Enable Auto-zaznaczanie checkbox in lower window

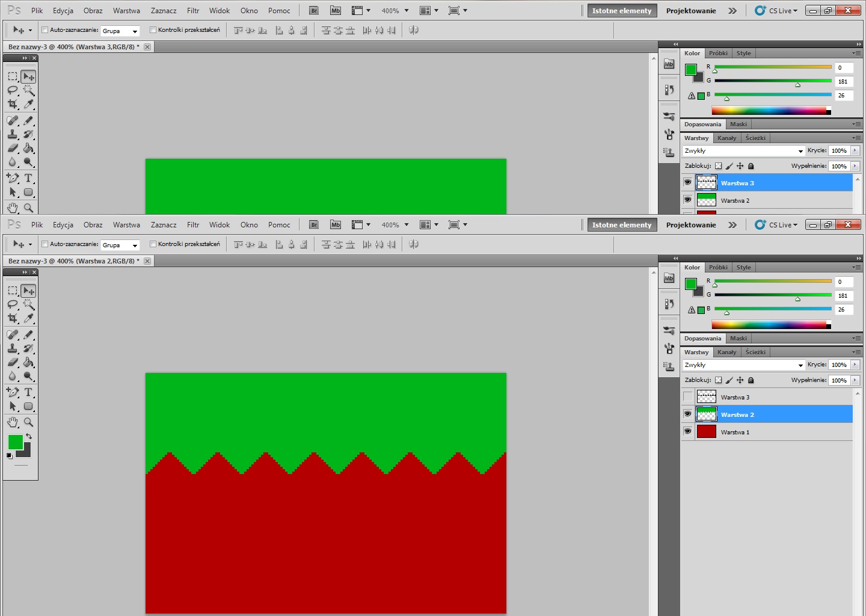[45, 244]
